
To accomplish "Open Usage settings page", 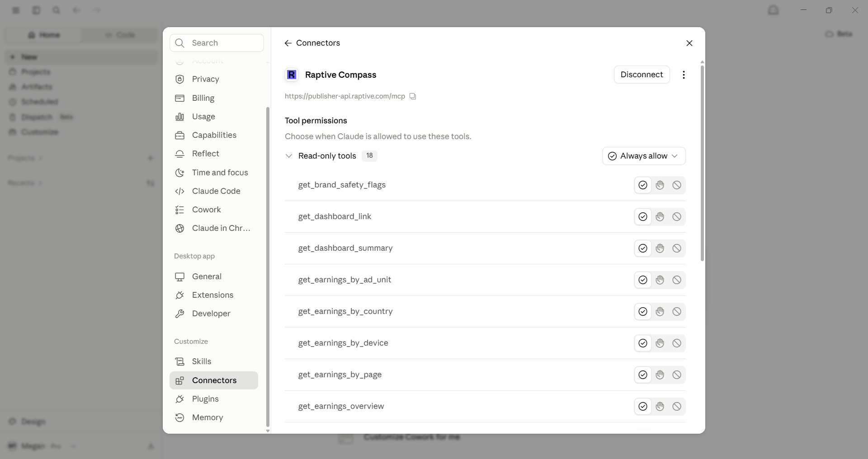I will [x=213, y=117].
